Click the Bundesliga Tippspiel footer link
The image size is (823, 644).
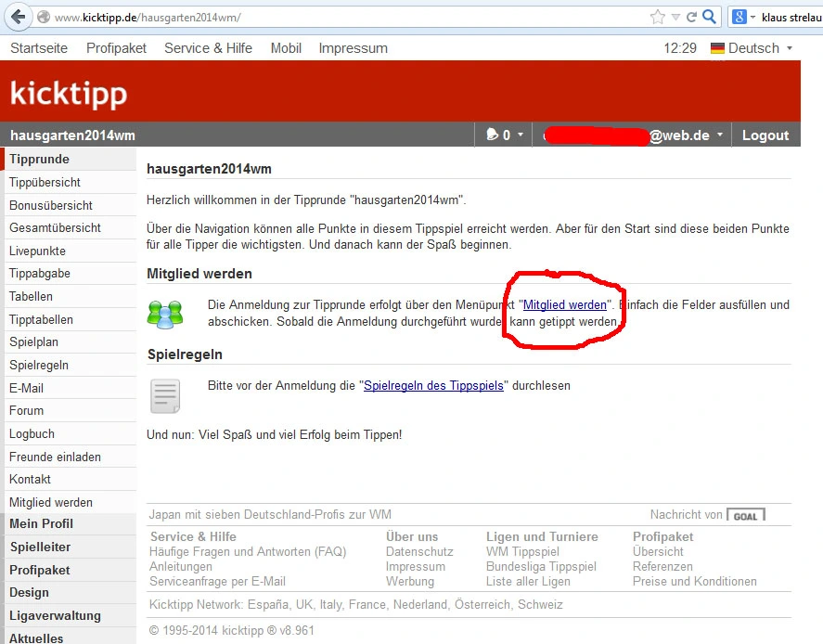coord(541,566)
